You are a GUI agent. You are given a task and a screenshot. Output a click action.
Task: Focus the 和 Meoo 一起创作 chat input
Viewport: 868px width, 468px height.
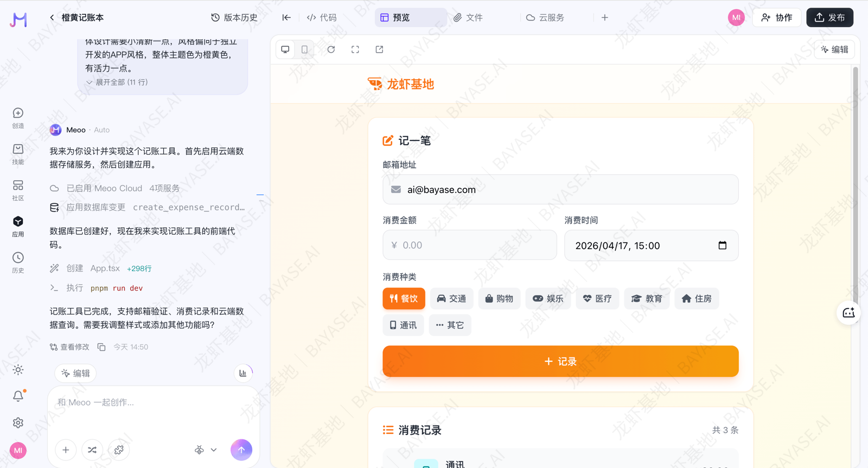(x=153, y=402)
